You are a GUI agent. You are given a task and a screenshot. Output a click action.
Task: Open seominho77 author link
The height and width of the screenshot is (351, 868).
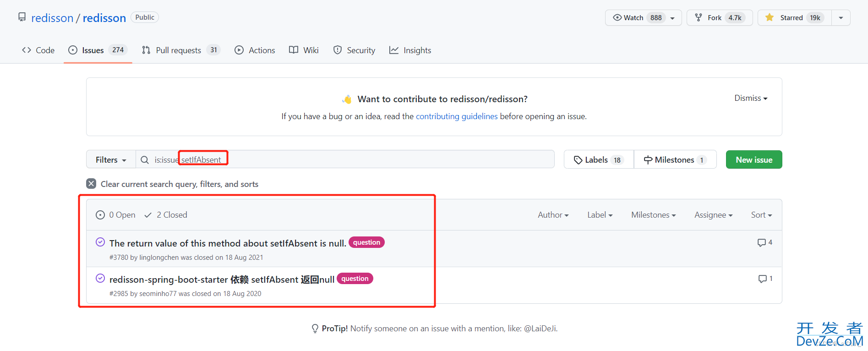(158, 294)
